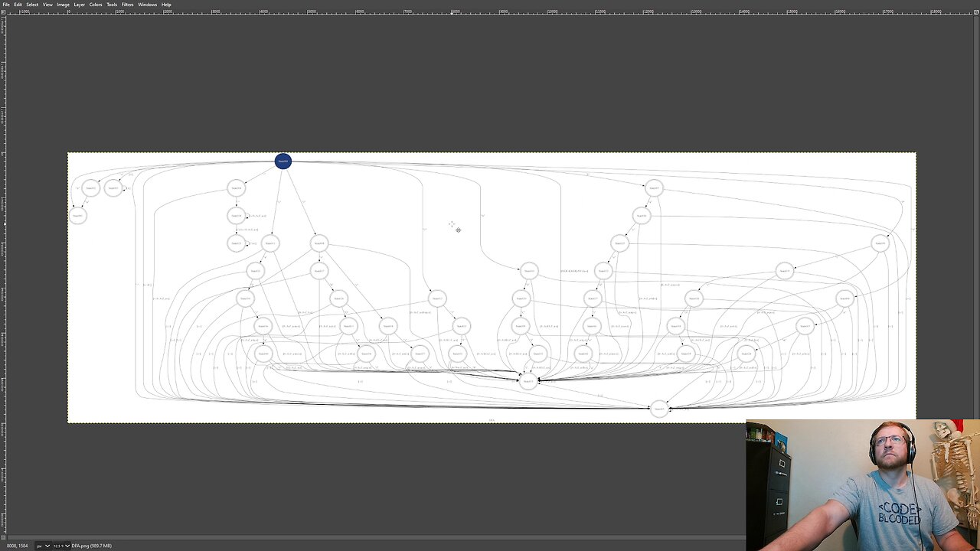Click the blue filled start state node
Image resolution: width=980 pixels, height=551 pixels.
click(x=283, y=161)
